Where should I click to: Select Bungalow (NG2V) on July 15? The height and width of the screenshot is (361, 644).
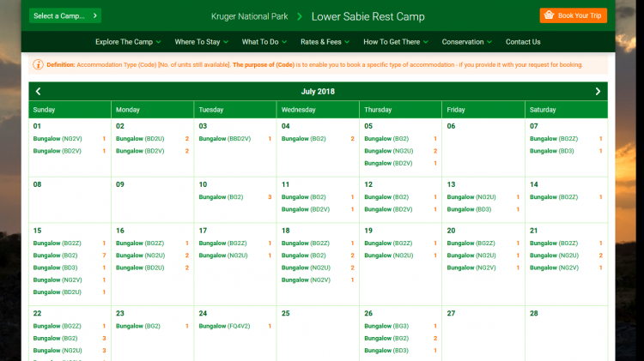pyautogui.click(x=58, y=280)
